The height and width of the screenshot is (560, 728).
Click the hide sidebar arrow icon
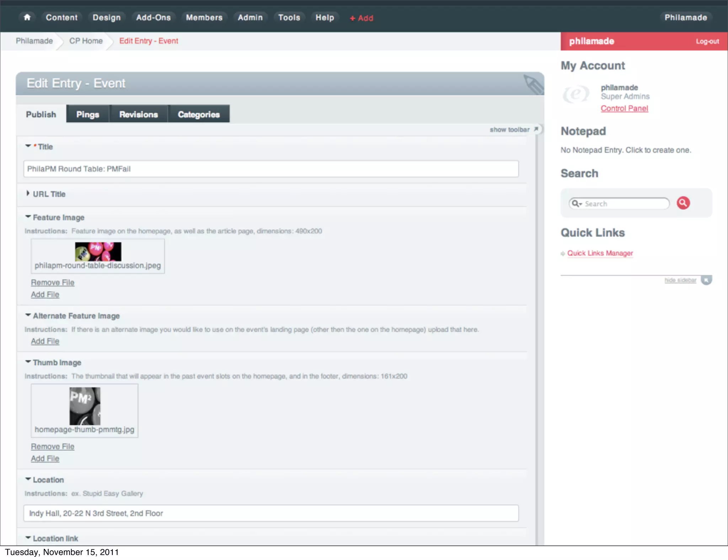706,280
